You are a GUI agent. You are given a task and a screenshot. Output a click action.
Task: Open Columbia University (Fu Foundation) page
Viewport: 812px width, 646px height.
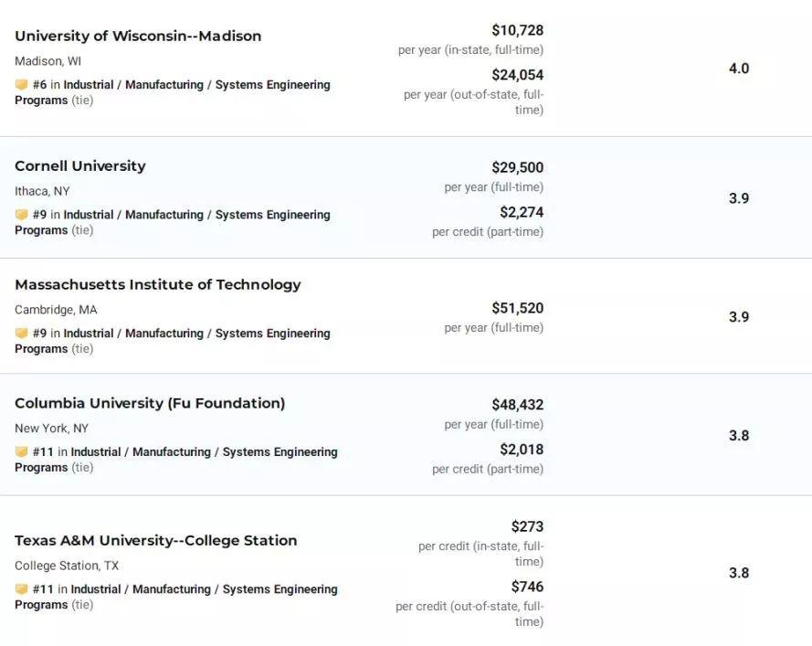[150, 403]
